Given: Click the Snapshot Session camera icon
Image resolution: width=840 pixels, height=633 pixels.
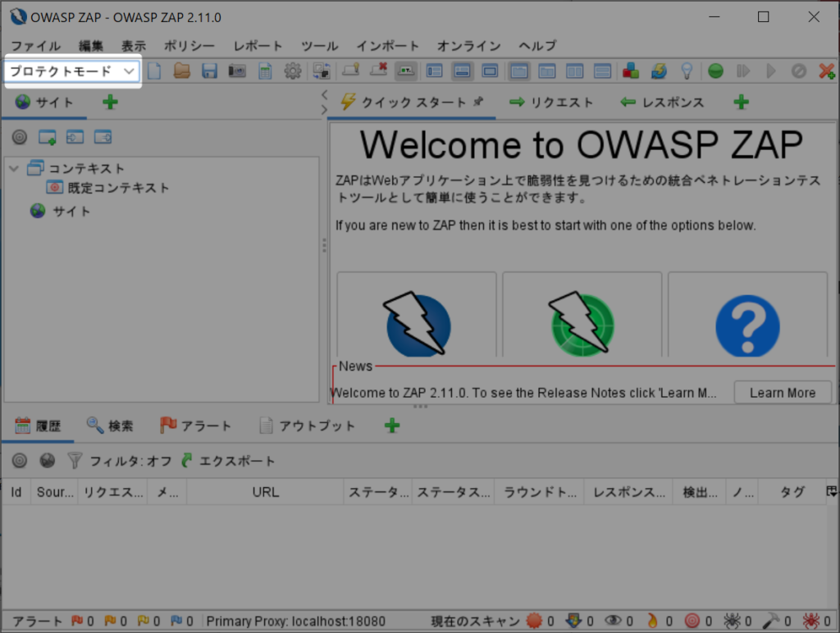Looking at the screenshot, I should [237, 71].
